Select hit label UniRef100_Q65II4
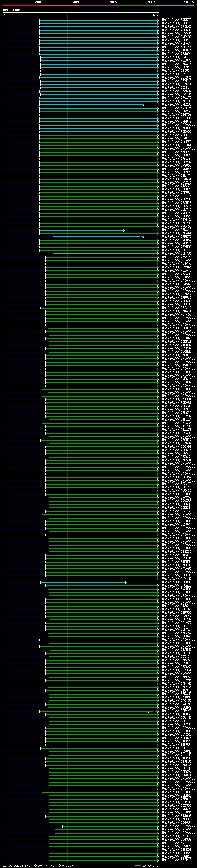This screenshot has width=197, height=868. coord(177,656)
